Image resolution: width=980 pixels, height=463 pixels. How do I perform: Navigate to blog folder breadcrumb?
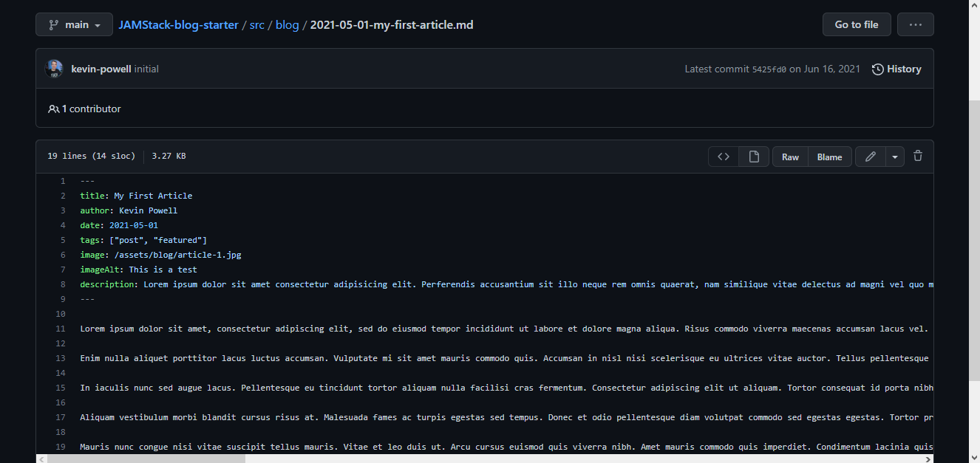tap(287, 24)
